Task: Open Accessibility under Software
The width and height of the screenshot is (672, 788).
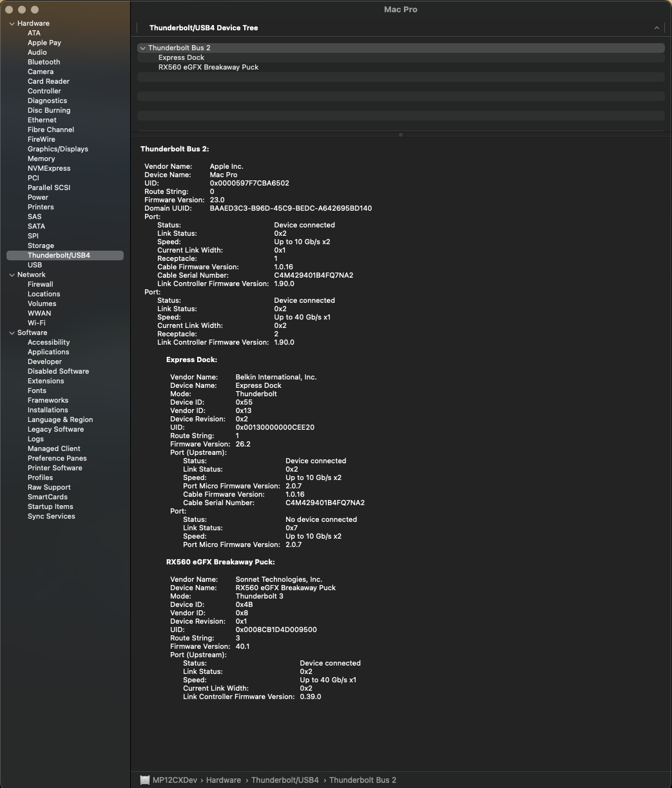Action: pos(48,342)
